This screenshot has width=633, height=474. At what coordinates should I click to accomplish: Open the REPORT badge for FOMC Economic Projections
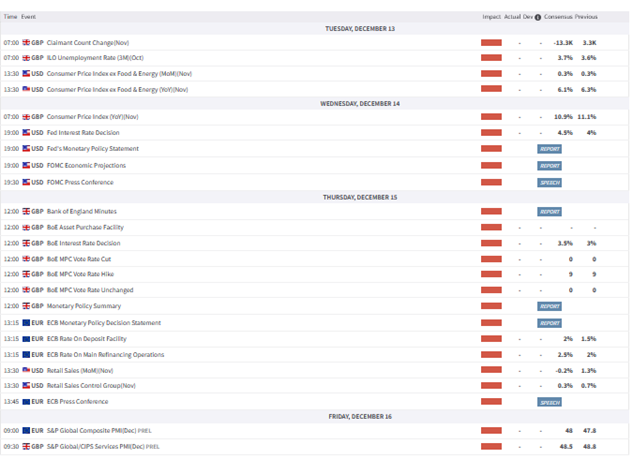coord(550,166)
